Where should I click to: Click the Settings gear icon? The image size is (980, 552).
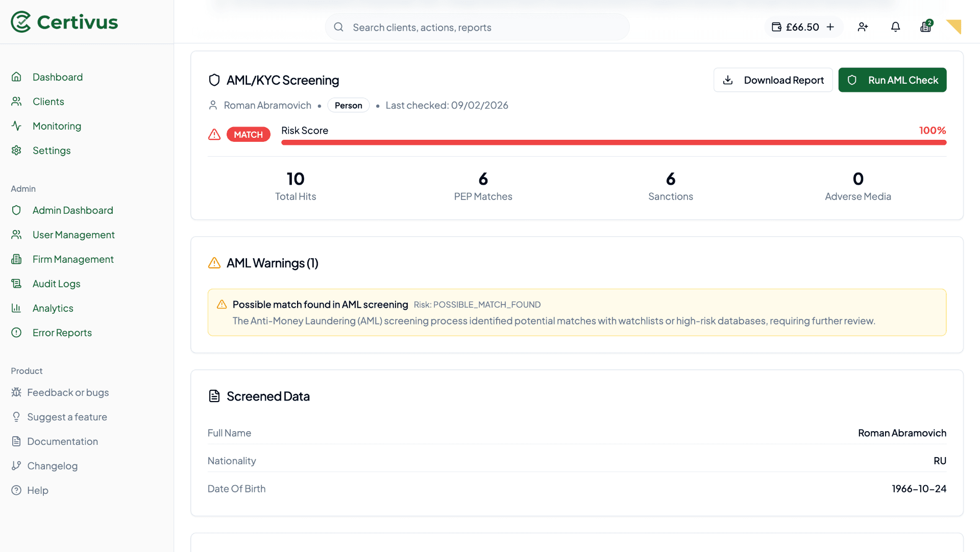click(16, 150)
